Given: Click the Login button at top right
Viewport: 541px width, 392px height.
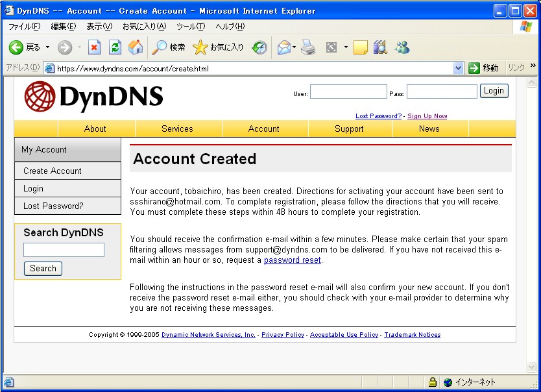Looking at the screenshot, I should coord(494,91).
